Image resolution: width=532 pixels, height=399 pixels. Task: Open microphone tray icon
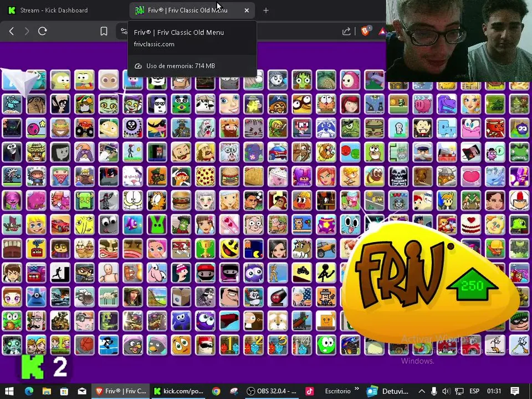click(434, 391)
